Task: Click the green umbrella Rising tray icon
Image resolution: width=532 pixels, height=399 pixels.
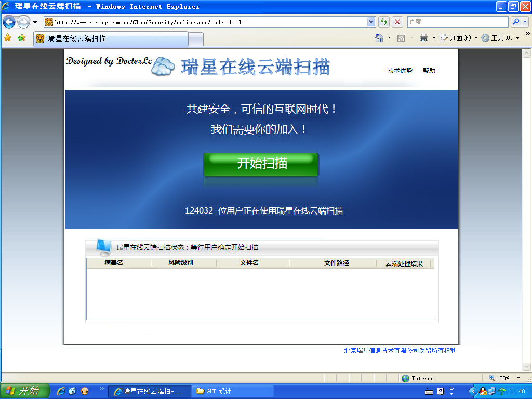Action: (501, 392)
